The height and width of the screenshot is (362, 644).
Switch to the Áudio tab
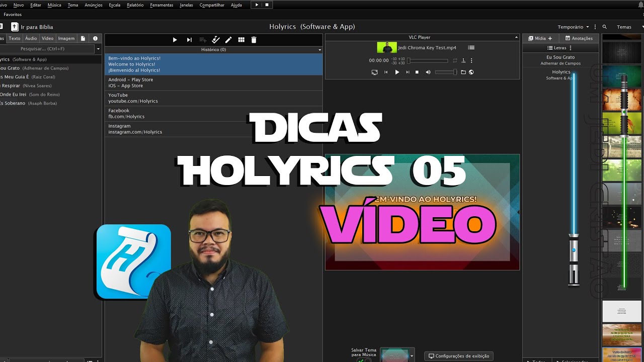point(31,38)
